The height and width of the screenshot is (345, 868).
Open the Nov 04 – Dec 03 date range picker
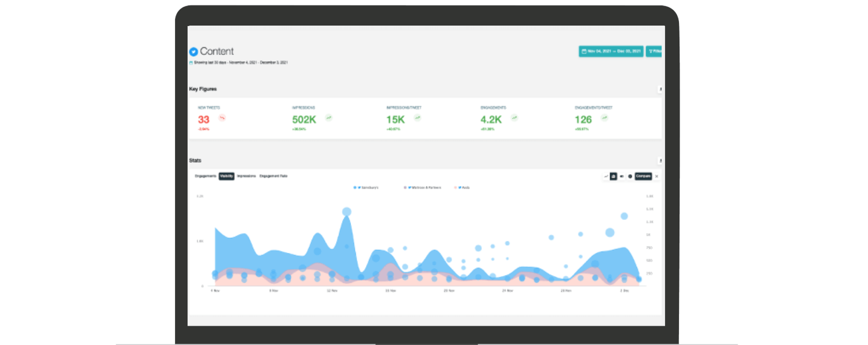click(611, 51)
